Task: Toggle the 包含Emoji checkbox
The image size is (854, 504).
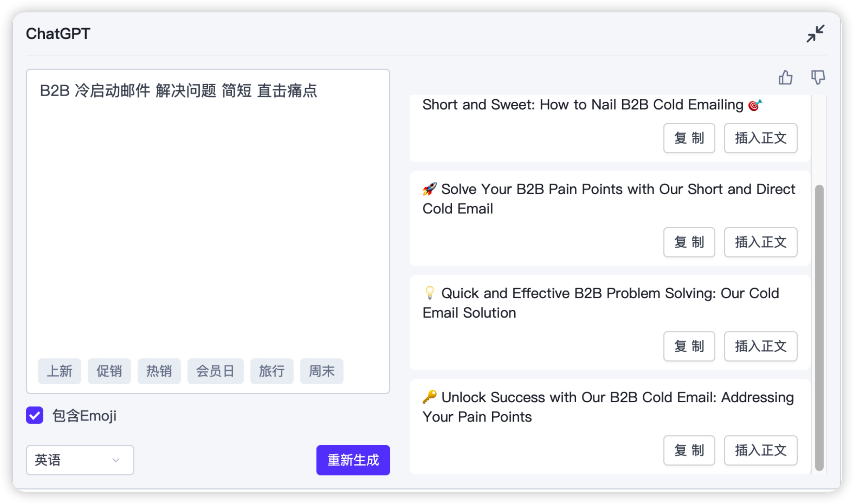Action: tap(34, 415)
